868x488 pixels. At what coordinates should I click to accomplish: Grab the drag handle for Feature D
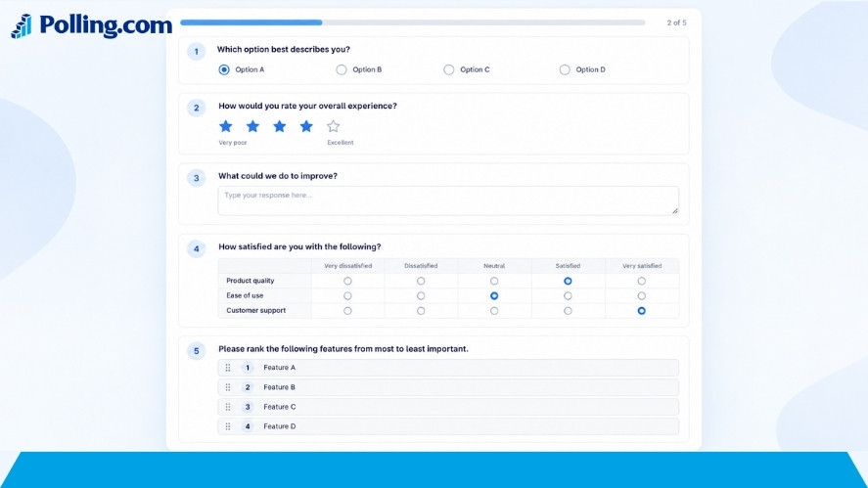tap(228, 426)
